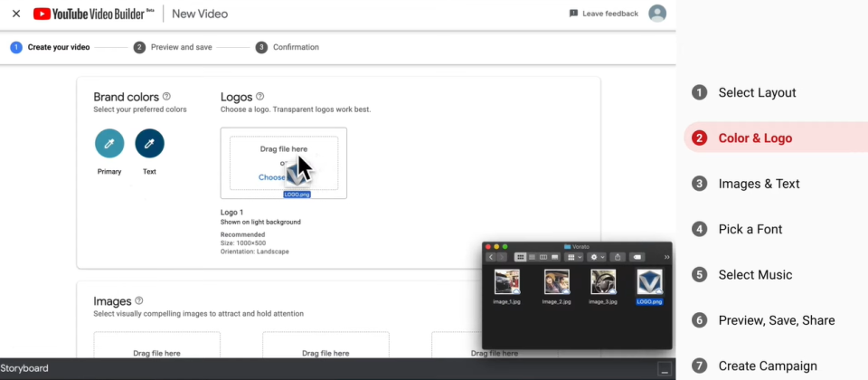Select image_2.jpg thumbnail in Finder
868x380 pixels.
click(556, 282)
